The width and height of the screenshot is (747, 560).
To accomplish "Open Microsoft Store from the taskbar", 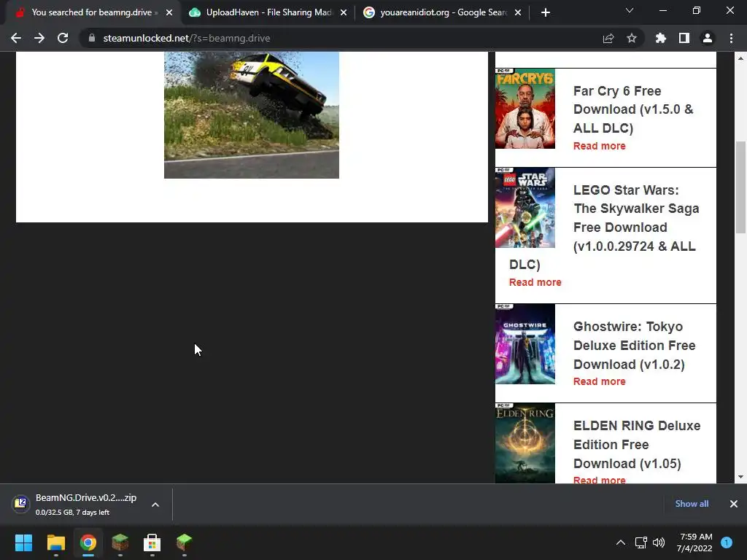I will coord(152,542).
